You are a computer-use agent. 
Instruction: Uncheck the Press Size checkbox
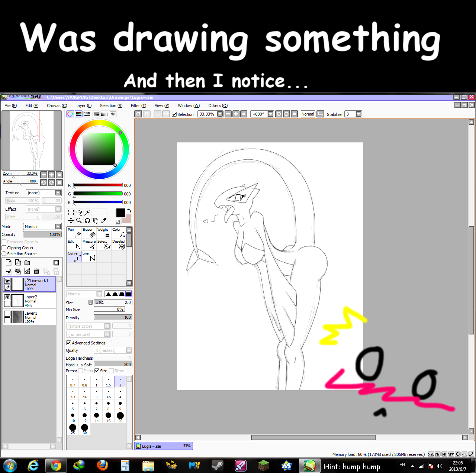97,371
